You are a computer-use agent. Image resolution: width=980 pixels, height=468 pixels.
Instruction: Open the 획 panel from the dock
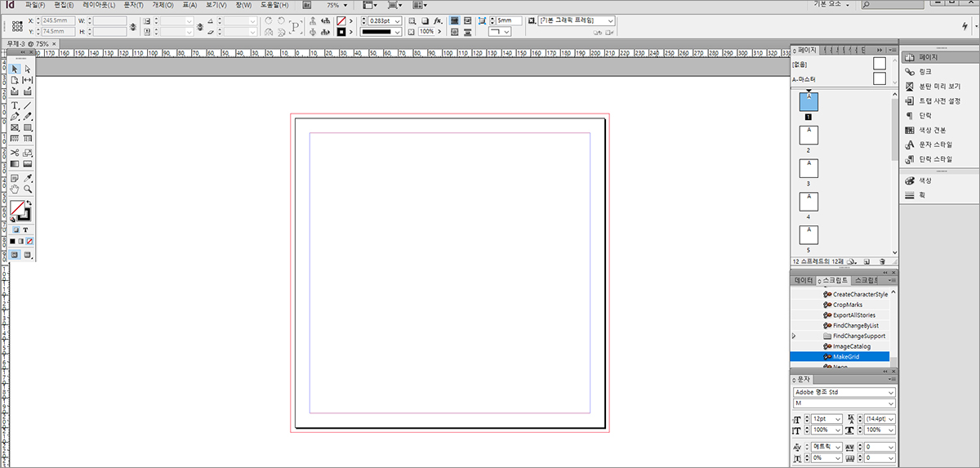(x=923, y=194)
